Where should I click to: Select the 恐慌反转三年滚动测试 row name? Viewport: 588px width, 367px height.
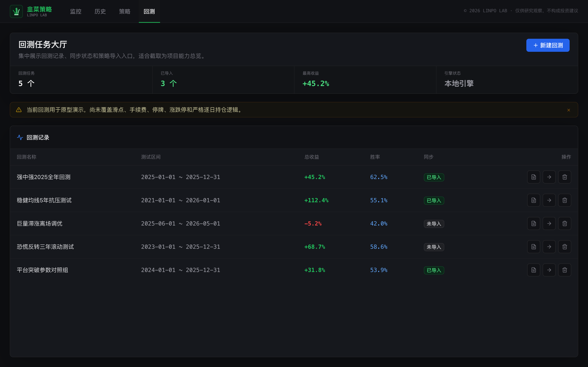click(45, 247)
